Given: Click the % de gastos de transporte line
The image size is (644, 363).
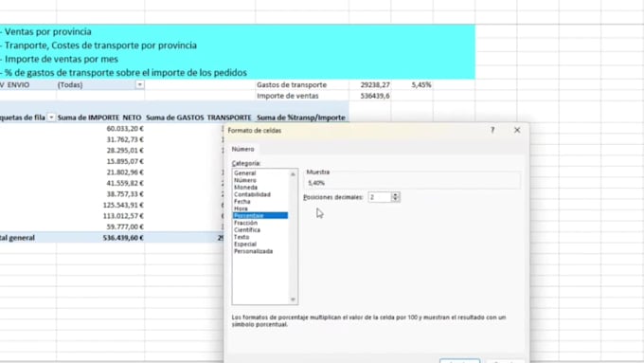Looking at the screenshot, I should (125, 72).
